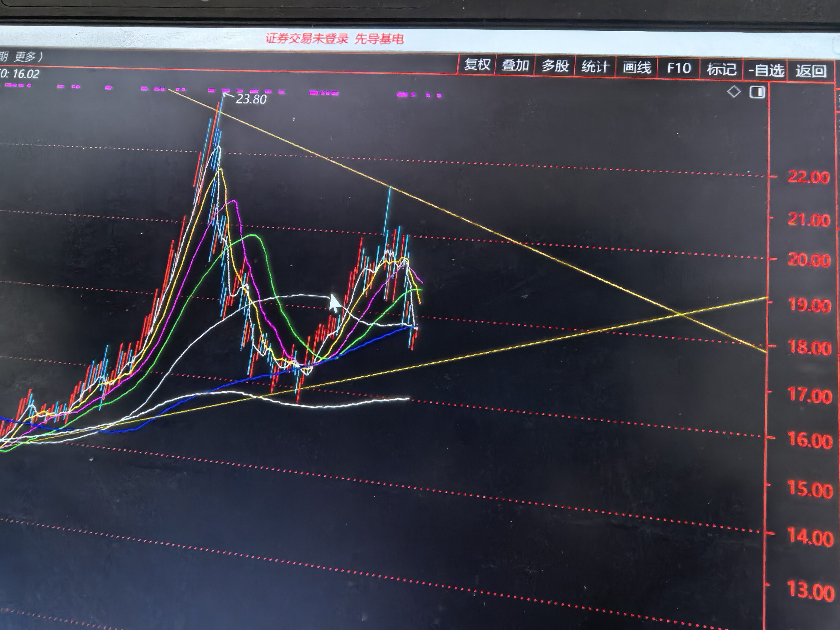Image resolution: width=840 pixels, height=630 pixels.
Task: Open the 多股 multi-stock view
Action: 555,66
